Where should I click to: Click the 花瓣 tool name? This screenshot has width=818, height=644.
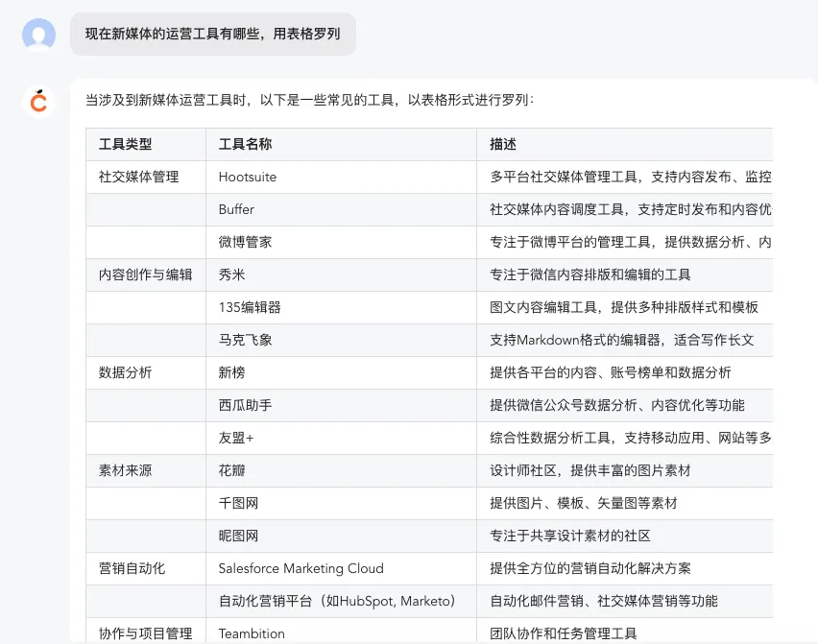(230, 470)
